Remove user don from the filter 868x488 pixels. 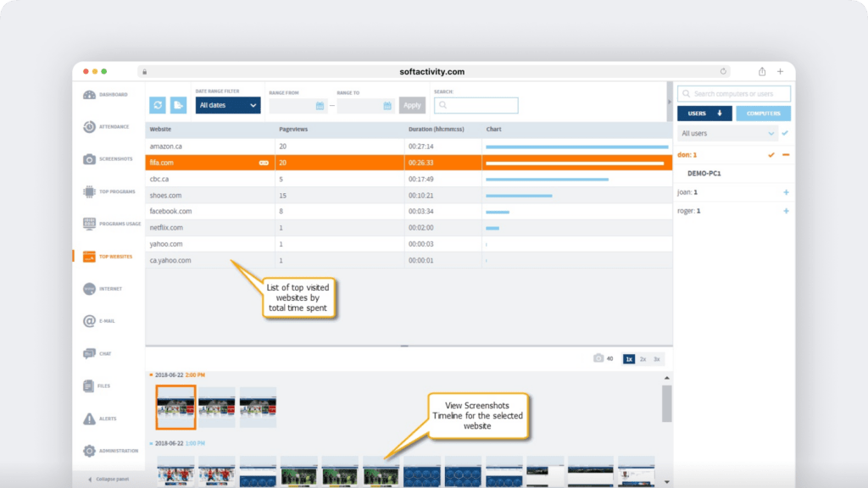coord(787,155)
